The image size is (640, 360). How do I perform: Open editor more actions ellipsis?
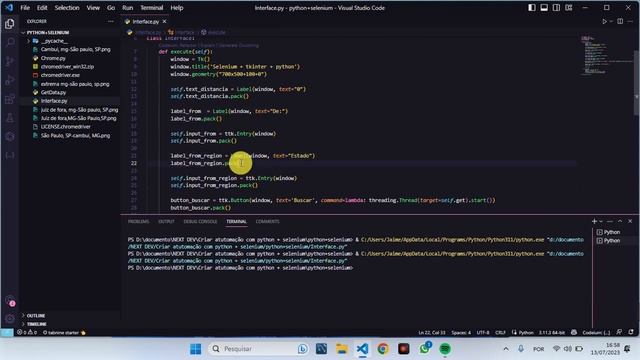pos(631,21)
